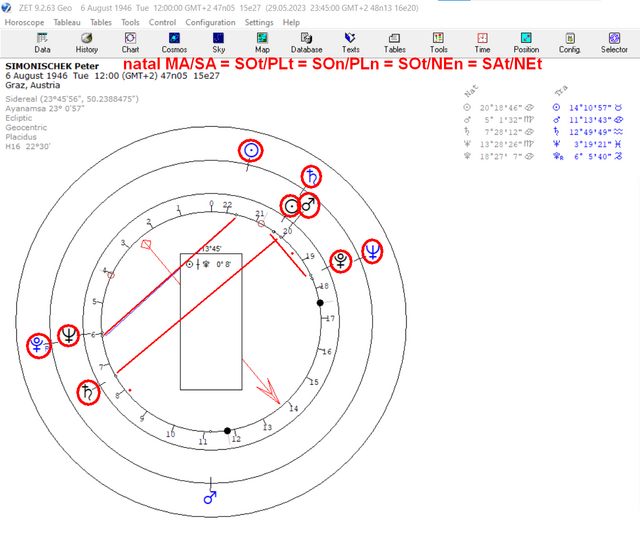Click the black natal Pluto symbol on right
This screenshot has height=543, width=640.
coord(341,261)
